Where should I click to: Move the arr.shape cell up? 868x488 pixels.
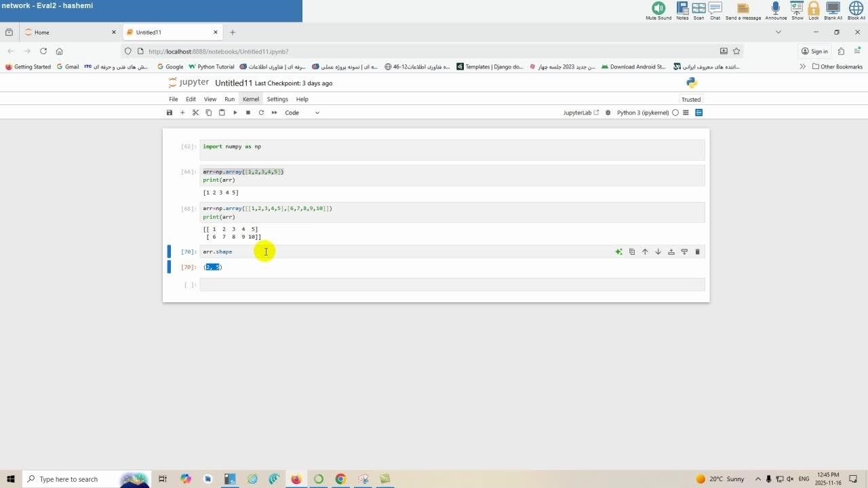pyautogui.click(x=645, y=252)
